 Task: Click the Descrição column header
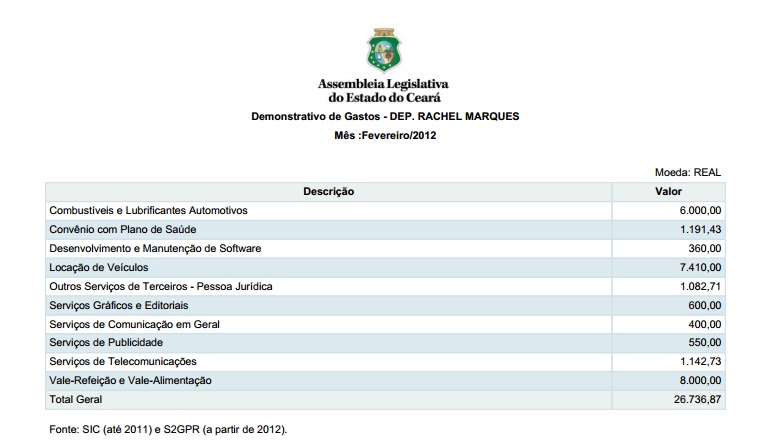pos(329,191)
